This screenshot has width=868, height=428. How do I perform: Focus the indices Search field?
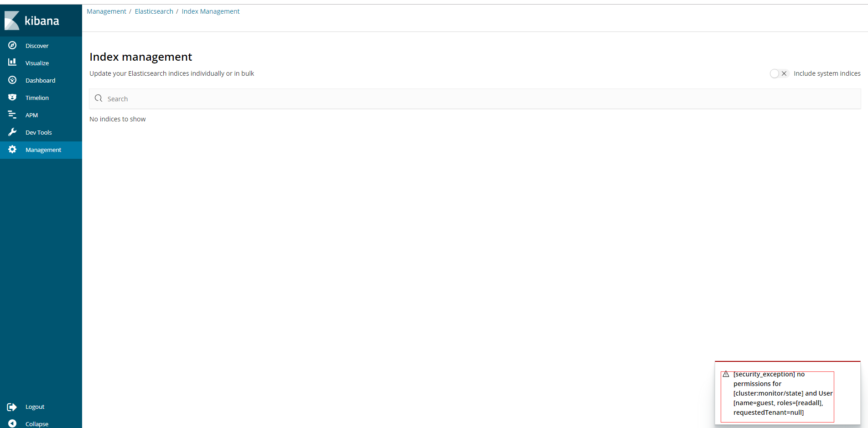click(475, 99)
